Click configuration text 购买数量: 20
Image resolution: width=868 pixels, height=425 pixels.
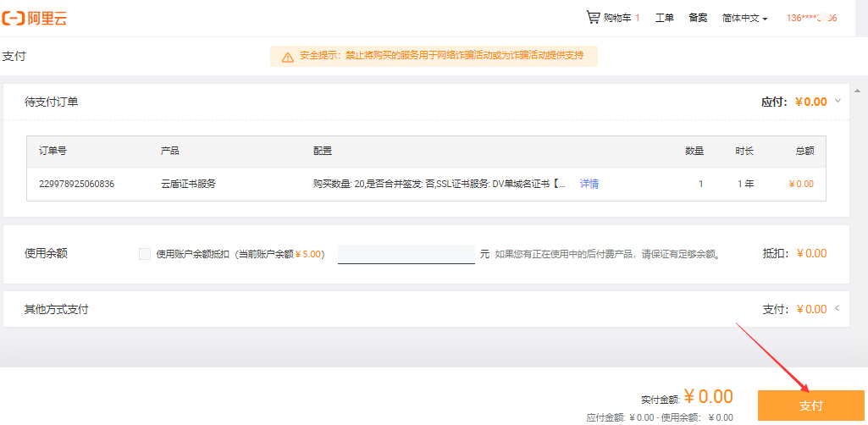coord(336,184)
